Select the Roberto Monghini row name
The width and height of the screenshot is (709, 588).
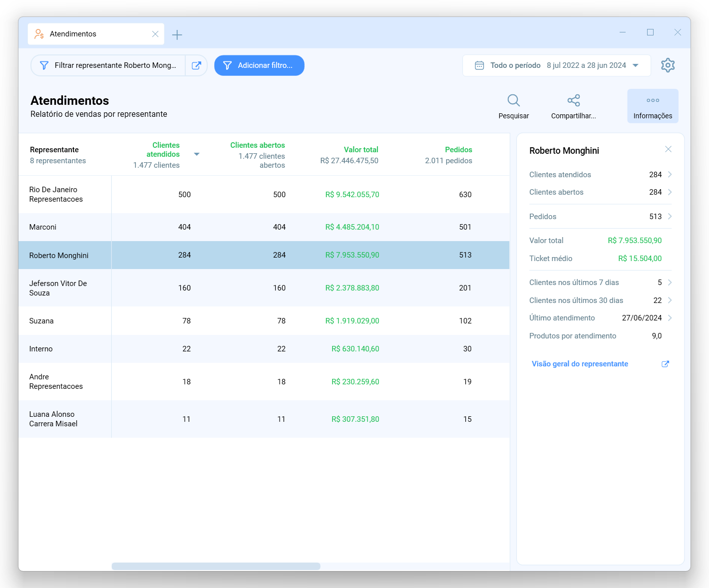59,256
